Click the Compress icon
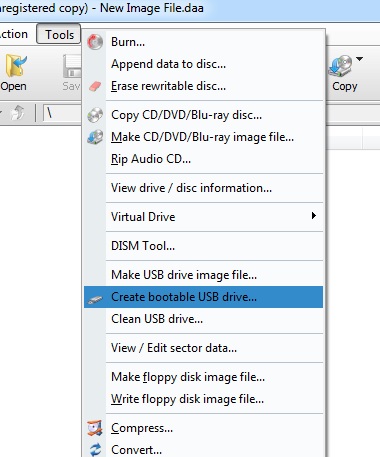Screen dimensions: 380x457 95,428
